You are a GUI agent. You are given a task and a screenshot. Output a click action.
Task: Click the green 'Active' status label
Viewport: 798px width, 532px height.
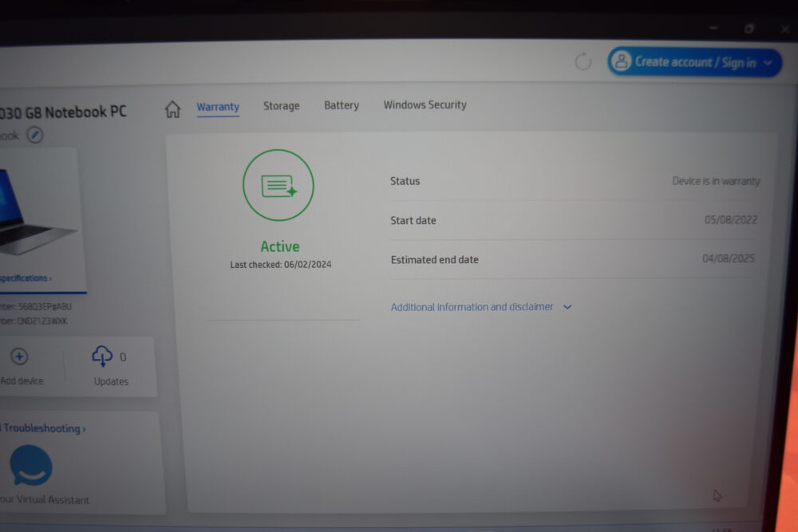pos(280,246)
